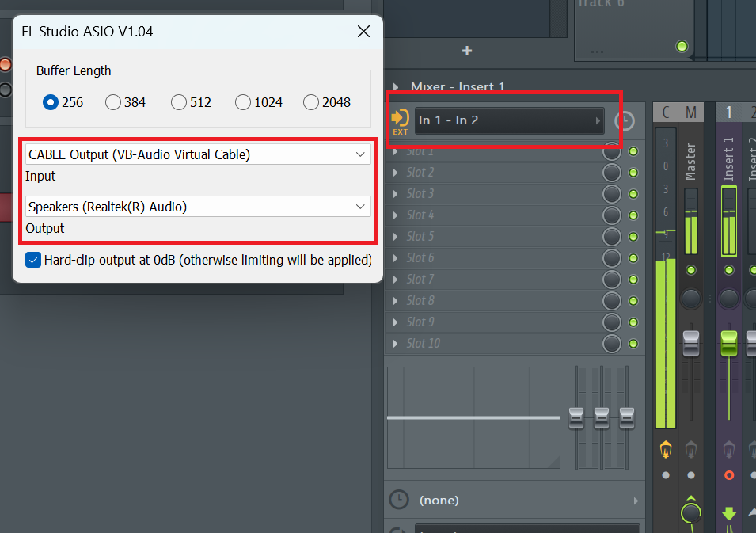Viewport: 756px width, 533px height.
Task: Click the Insert 1 green volume fader
Action: coord(728,343)
